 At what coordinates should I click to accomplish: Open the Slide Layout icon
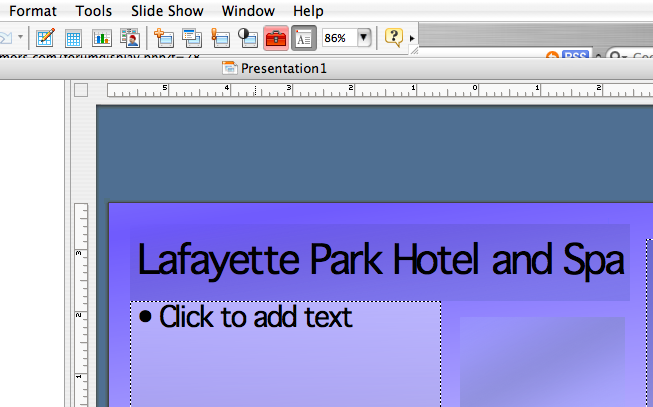pos(192,38)
